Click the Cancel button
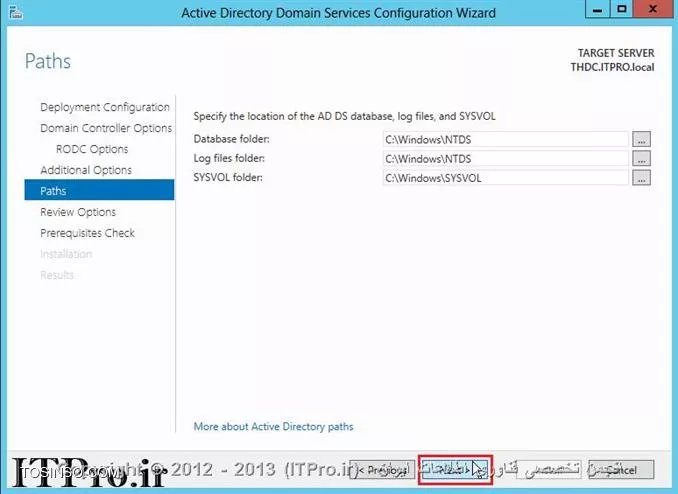Viewport: 678px width, 494px height. tap(621, 470)
